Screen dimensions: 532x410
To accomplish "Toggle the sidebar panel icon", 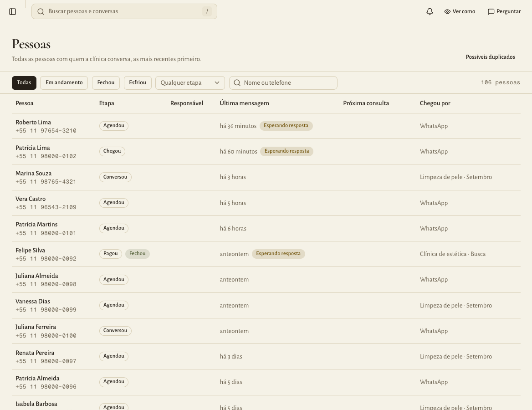I will pyautogui.click(x=13, y=11).
